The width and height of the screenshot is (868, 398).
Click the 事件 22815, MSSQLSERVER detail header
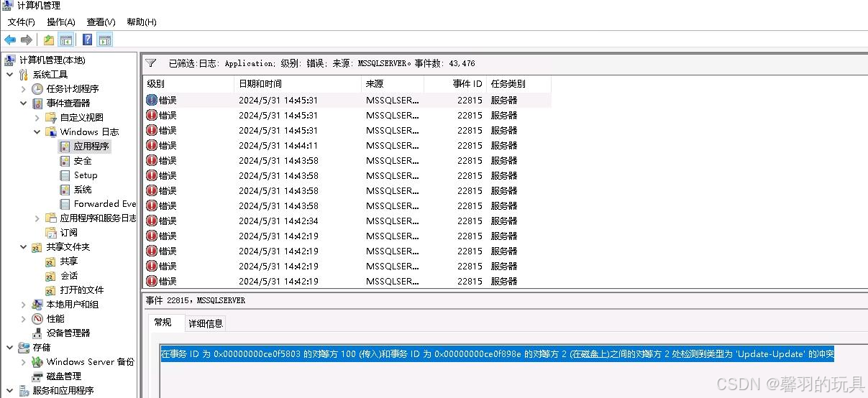point(195,300)
